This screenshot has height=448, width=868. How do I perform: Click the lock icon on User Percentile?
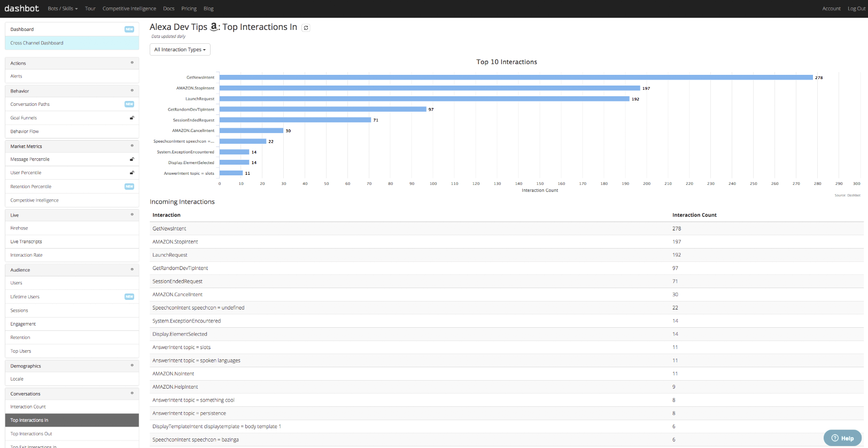pos(132,173)
